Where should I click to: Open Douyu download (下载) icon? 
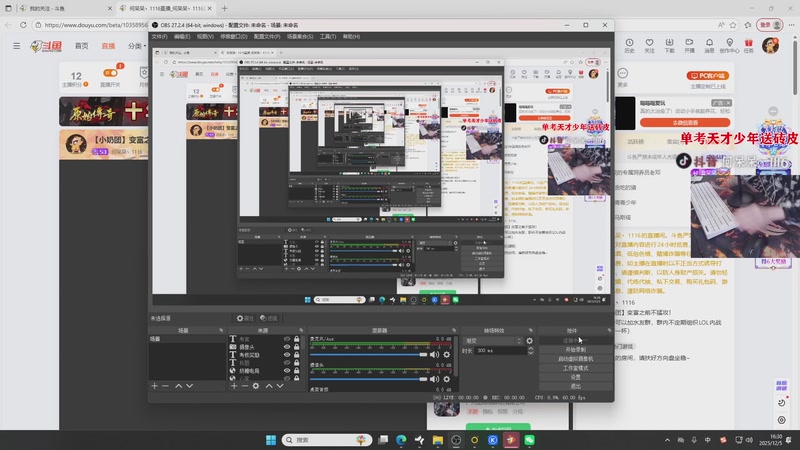point(669,45)
